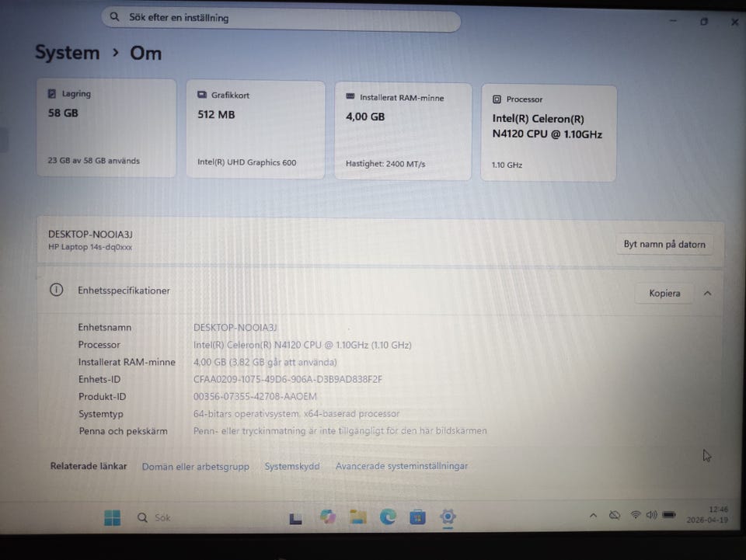
Task: Open Domän eller arbetsgrupp link
Action: pos(196,466)
